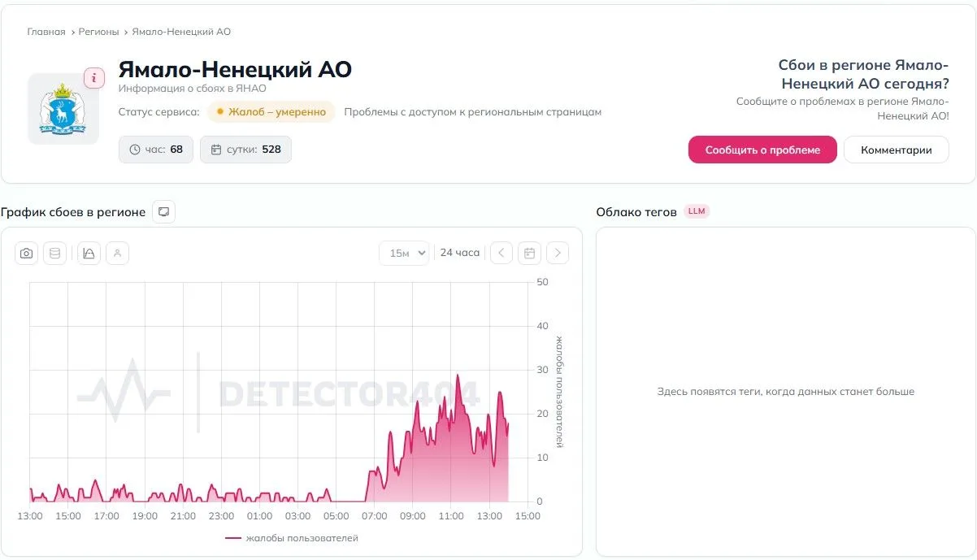This screenshot has width=977, height=560.
Task: Click the Информация о сбоях в ЯНАО subtitle
Action: pos(192,89)
